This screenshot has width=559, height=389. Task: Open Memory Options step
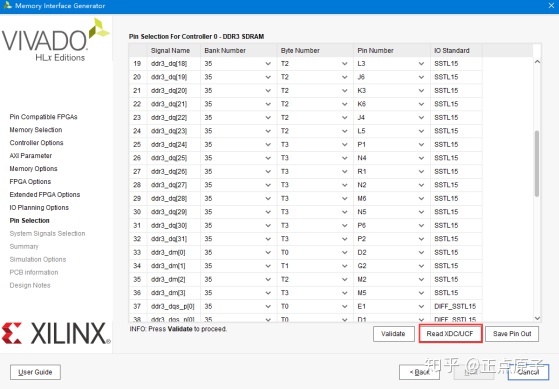33,168
